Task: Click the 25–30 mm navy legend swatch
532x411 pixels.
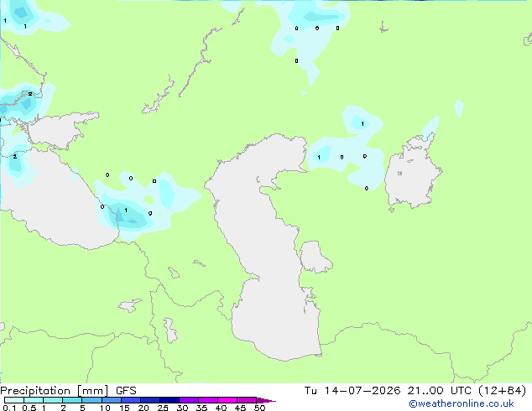Action: (170, 400)
